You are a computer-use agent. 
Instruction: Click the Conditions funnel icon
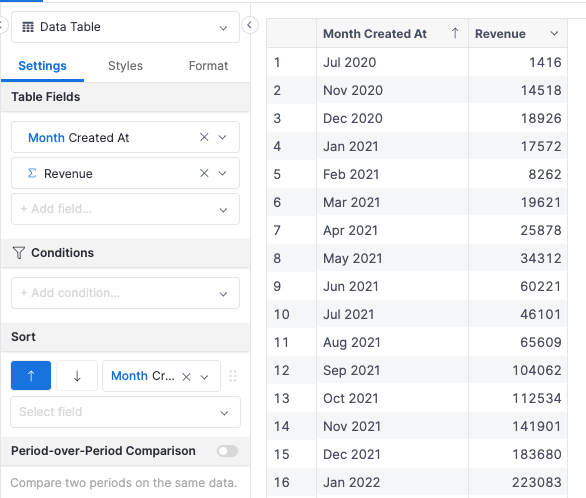pos(19,253)
